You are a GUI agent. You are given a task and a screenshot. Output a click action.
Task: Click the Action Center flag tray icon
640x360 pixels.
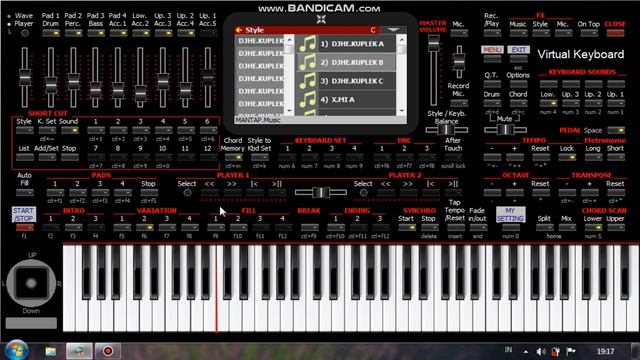tap(571, 351)
